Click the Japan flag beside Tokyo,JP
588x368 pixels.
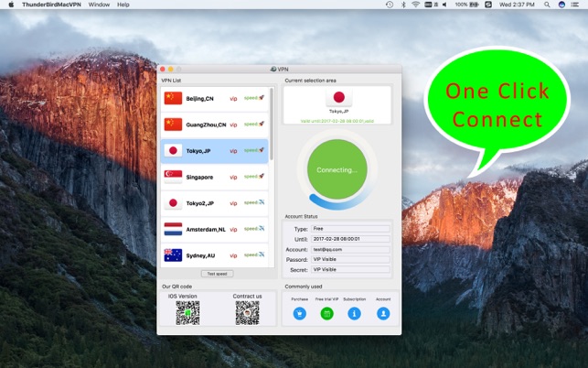[x=173, y=150]
